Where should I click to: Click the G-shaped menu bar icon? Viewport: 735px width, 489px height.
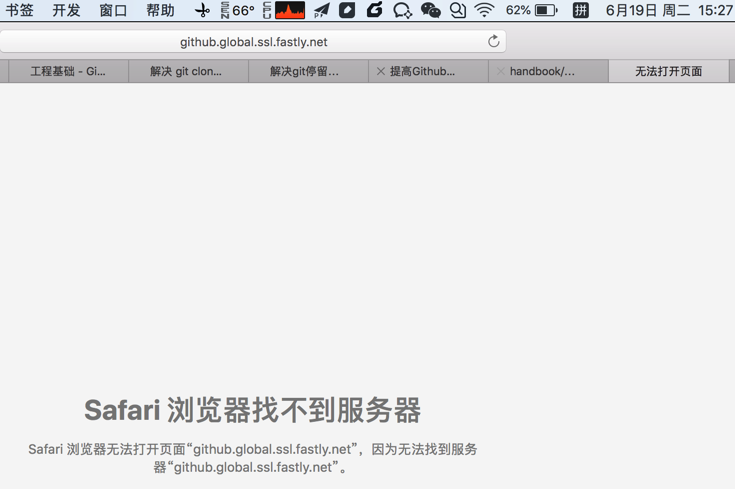tap(374, 9)
